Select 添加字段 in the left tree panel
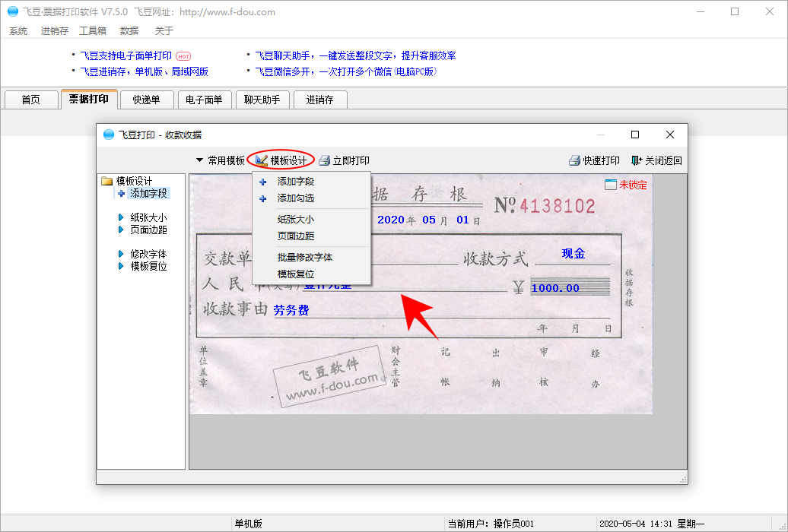This screenshot has width=788, height=532. [x=149, y=193]
